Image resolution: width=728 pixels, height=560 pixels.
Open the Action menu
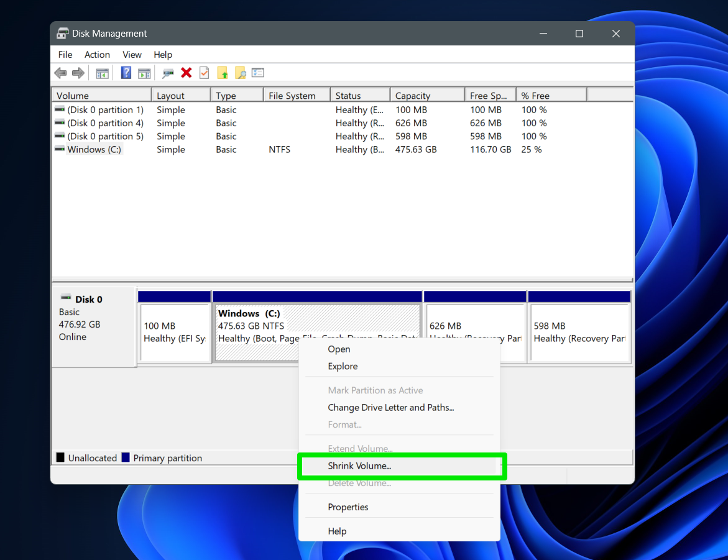(97, 55)
